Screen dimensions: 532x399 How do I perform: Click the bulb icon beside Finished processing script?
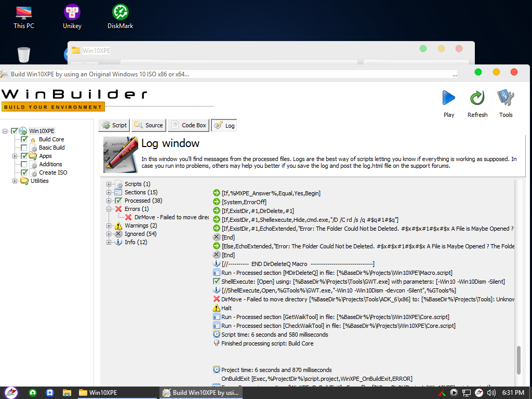(217, 343)
